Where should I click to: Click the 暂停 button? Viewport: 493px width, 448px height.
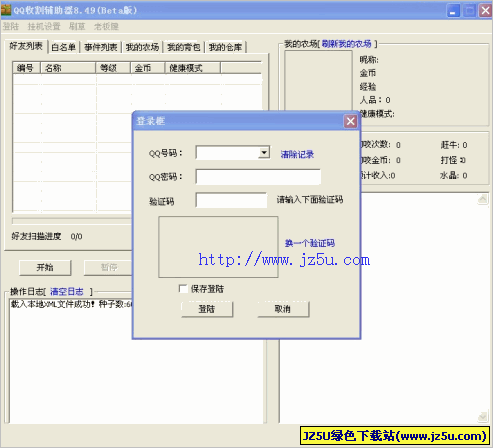pos(109,267)
